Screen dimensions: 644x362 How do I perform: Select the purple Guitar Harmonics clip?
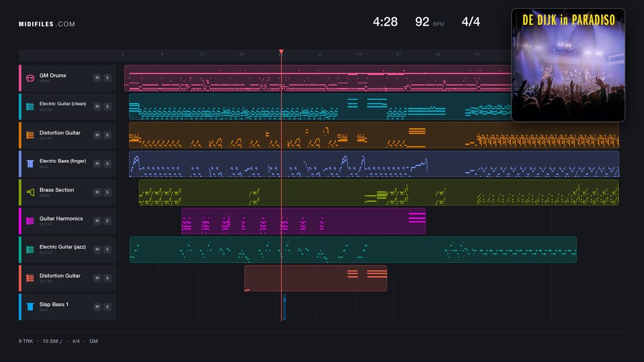tap(303, 221)
